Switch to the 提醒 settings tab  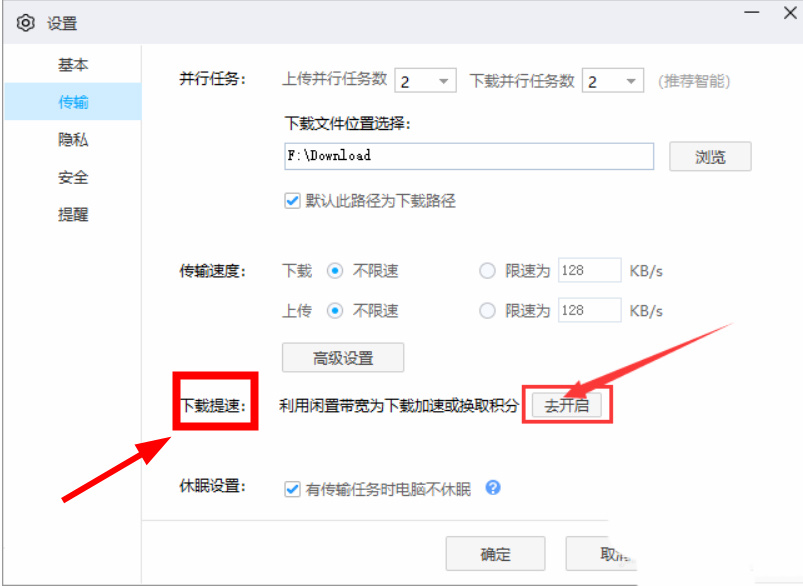pos(73,215)
